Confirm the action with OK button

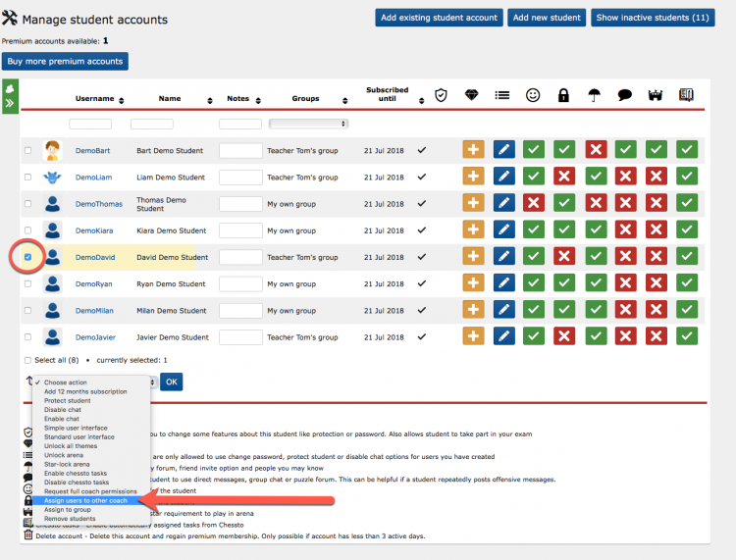click(x=172, y=382)
